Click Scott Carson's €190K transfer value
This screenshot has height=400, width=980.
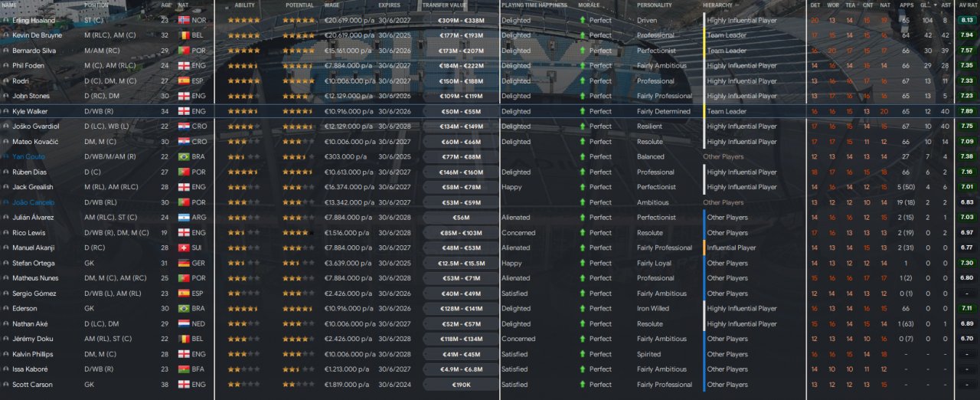point(459,385)
